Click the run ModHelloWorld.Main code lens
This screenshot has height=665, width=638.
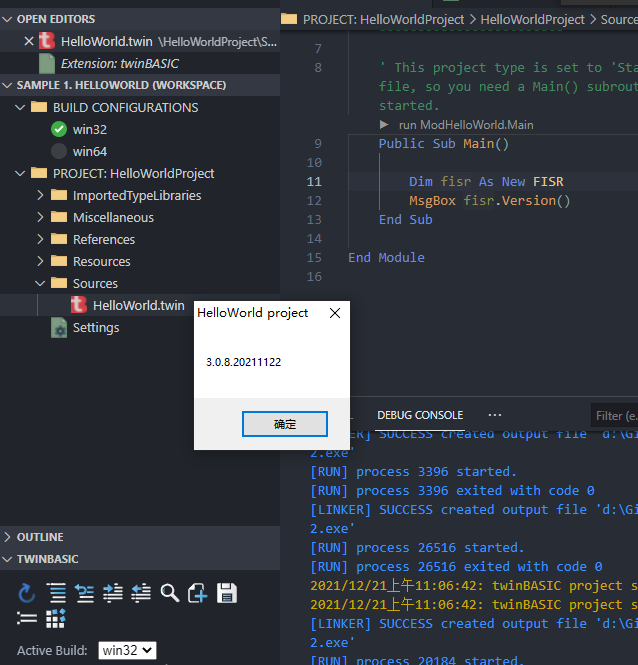coord(466,125)
